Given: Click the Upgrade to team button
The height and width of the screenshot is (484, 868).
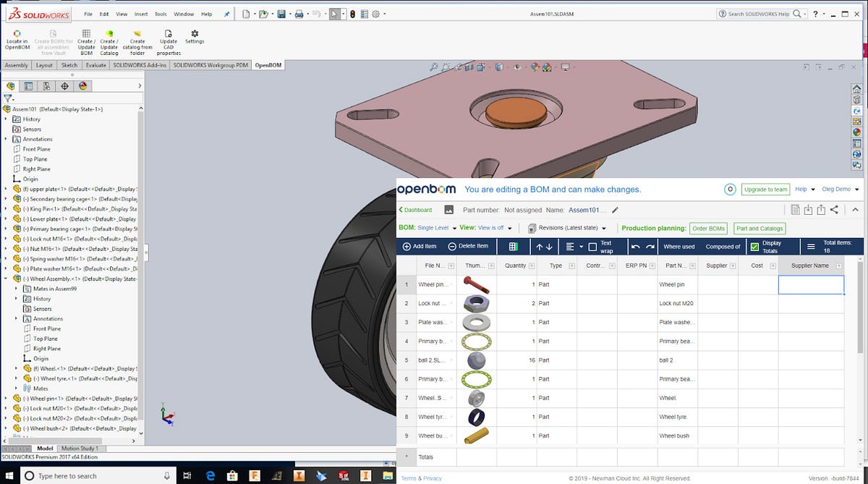Looking at the screenshot, I should click(x=765, y=190).
